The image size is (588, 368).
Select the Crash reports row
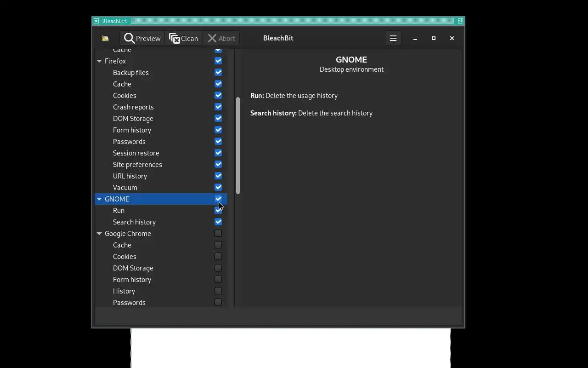(161, 107)
